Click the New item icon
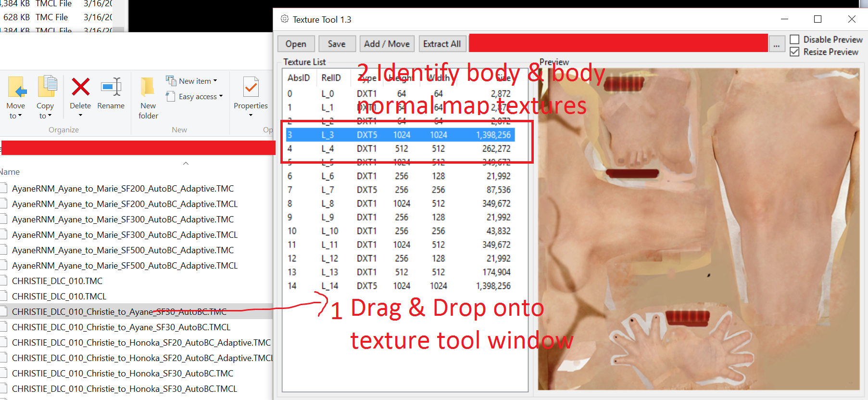 point(171,80)
